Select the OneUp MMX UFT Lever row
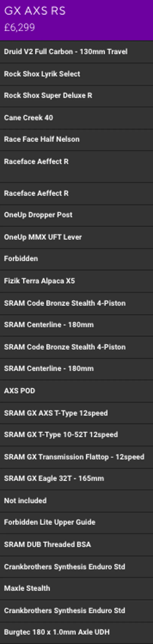The width and height of the screenshot is (153, 644). click(43, 237)
